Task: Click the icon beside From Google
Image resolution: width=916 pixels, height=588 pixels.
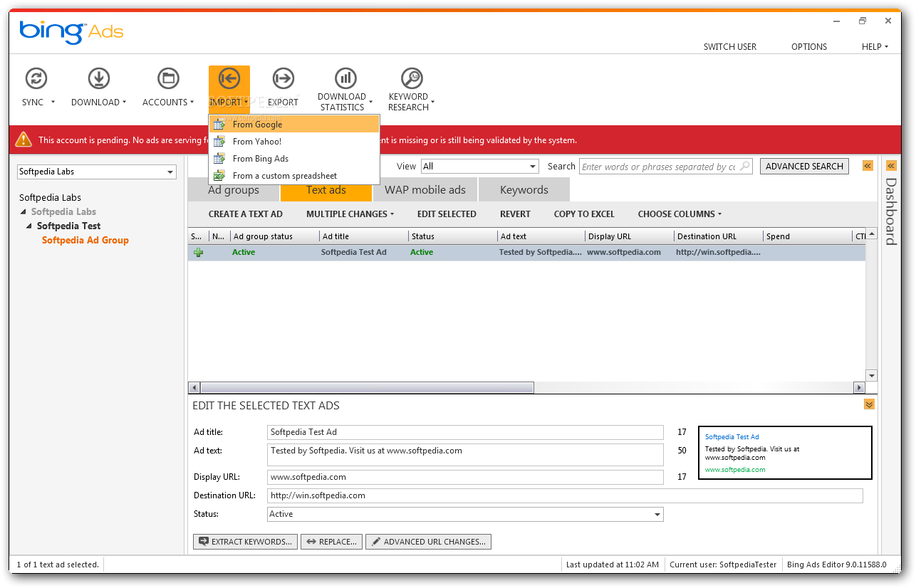Action: click(219, 124)
